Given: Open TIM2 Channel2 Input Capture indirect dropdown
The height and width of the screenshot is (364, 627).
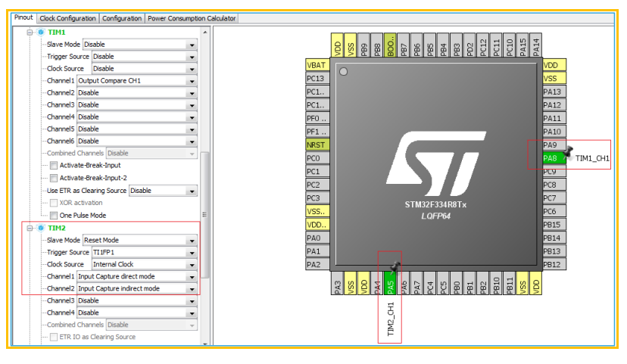Looking at the screenshot, I should point(137,288).
